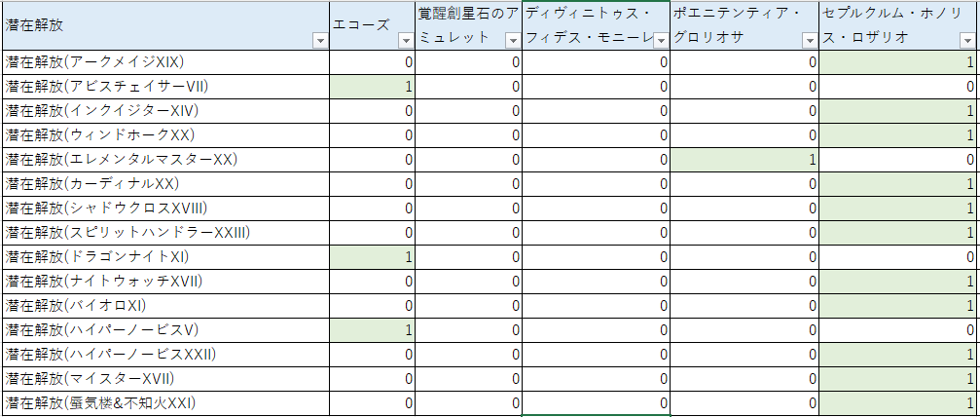Open the ディヴィニトゥス・フィデス・モニーレ filter dropdown

pos(660,41)
